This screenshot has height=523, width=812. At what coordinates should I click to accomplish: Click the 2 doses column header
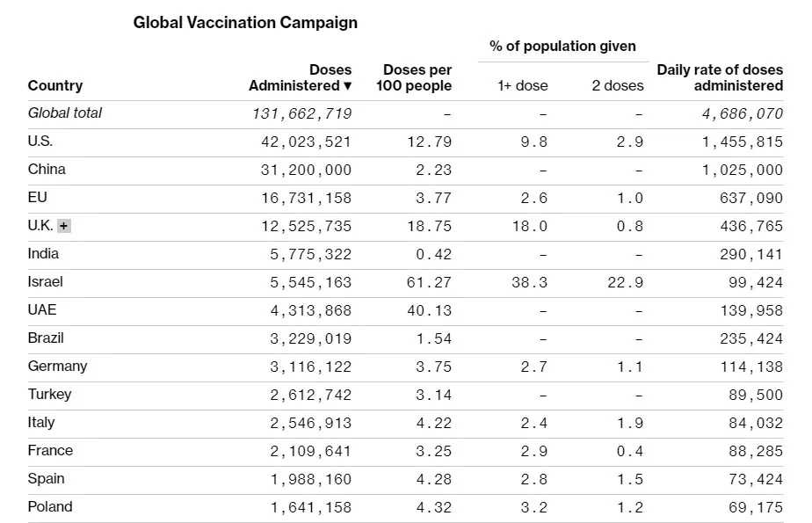pyautogui.click(x=617, y=85)
